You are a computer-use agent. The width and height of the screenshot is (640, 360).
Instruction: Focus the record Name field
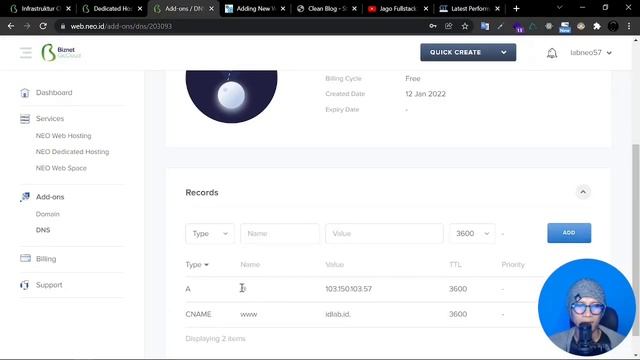click(x=280, y=233)
